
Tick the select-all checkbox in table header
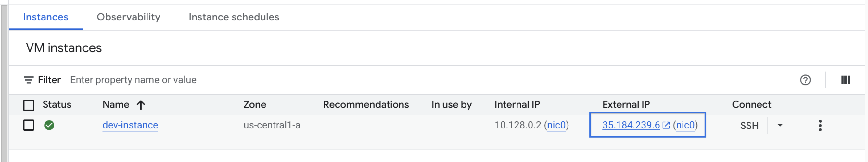(x=29, y=105)
